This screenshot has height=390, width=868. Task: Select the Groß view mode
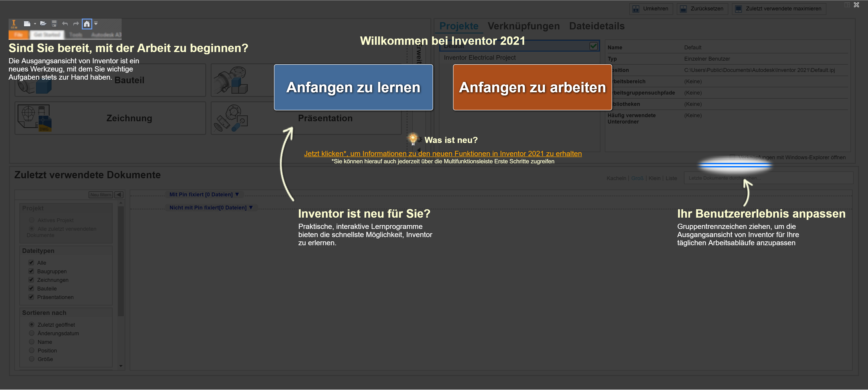coord(637,178)
